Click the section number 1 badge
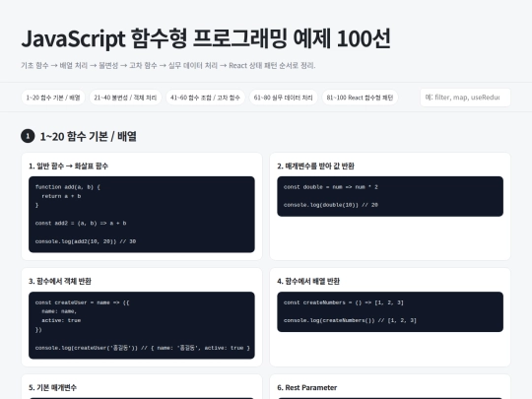The width and height of the screenshot is (532, 399). click(x=28, y=136)
